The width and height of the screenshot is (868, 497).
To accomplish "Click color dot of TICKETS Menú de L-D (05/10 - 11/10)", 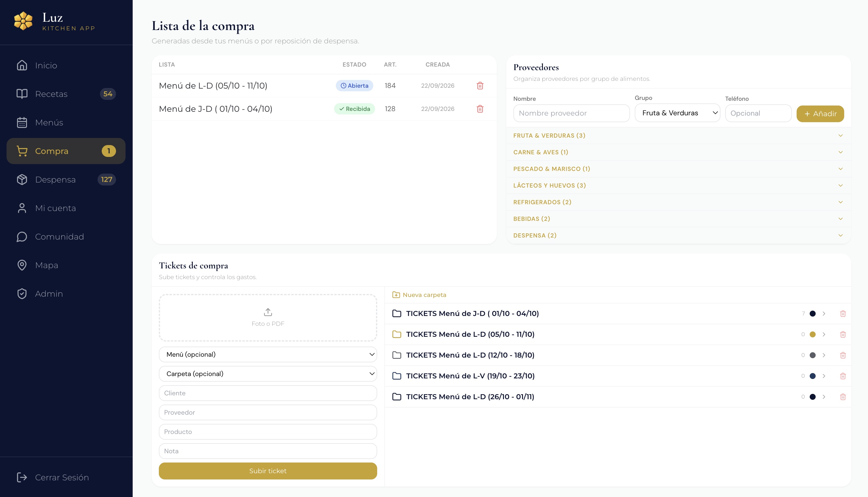I will pos(813,334).
